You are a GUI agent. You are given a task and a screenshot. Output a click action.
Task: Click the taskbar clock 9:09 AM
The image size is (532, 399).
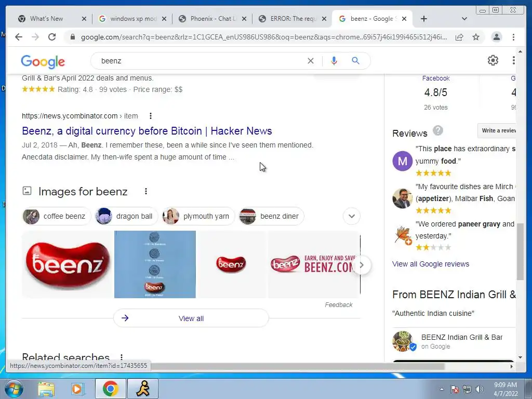tap(506, 389)
